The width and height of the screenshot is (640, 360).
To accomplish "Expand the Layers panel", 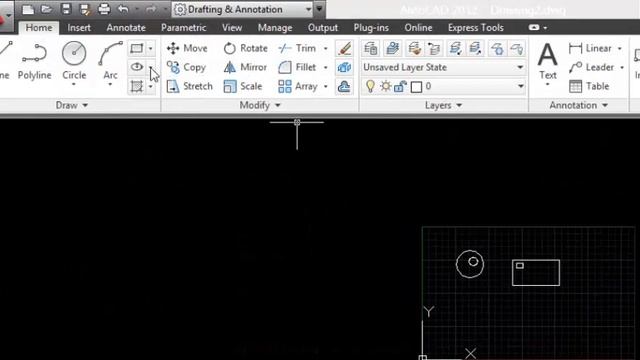I will click(x=443, y=105).
